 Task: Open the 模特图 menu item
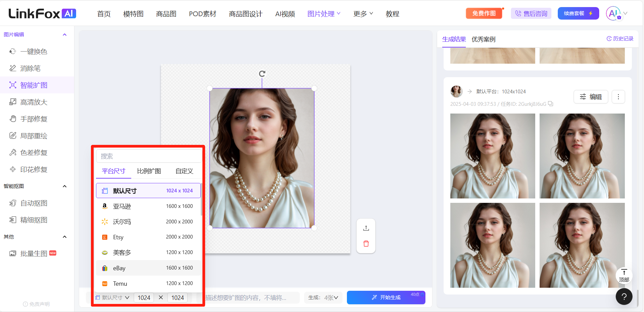tap(133, 14)
